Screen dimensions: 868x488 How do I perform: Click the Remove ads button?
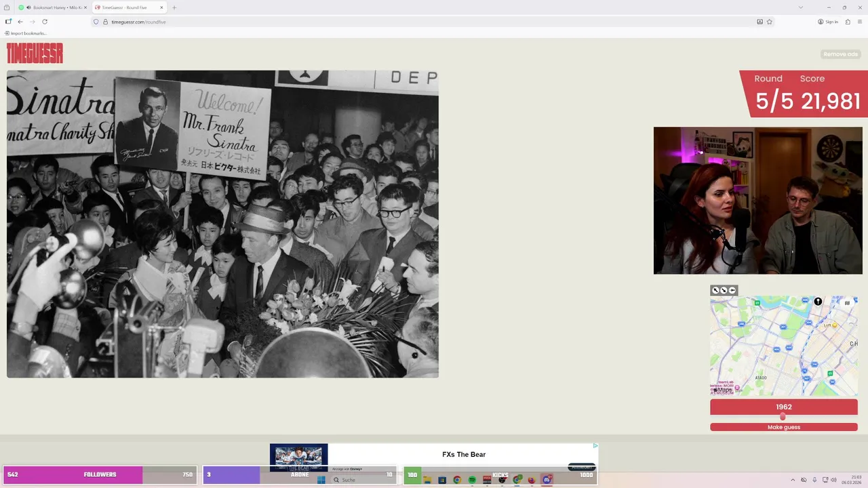(x=840, y=54)
